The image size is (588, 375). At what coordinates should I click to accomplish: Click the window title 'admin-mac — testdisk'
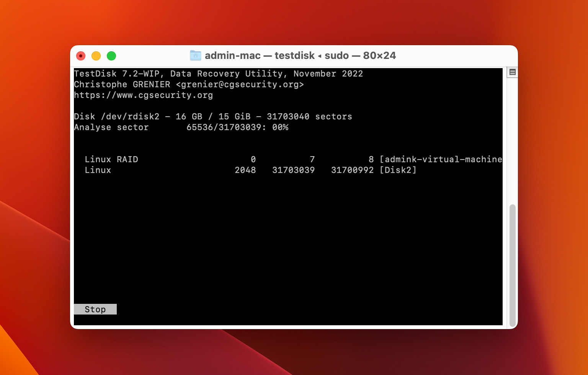[300, 55]
